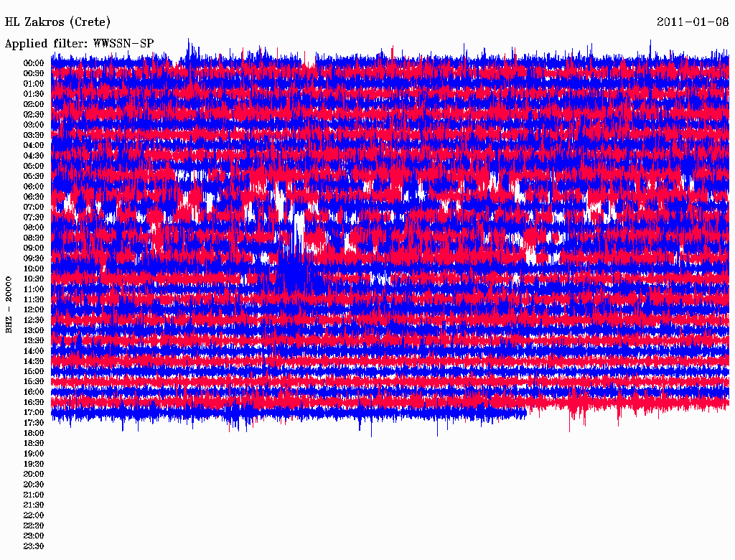
Task: Select the 07:00 time label
Action: click(x=34, y=207)
